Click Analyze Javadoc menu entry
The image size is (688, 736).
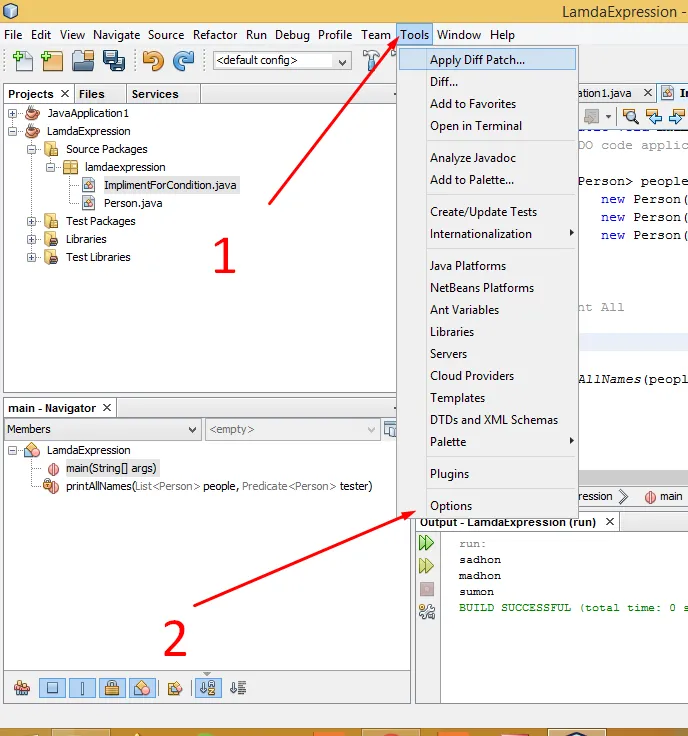point(488,158)
